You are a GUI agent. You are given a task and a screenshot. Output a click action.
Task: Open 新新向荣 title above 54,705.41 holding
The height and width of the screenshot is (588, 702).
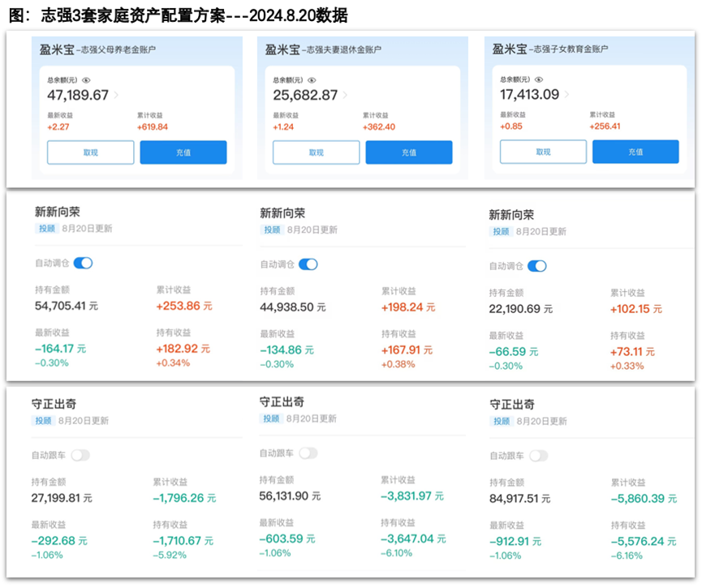pos(58,212)
